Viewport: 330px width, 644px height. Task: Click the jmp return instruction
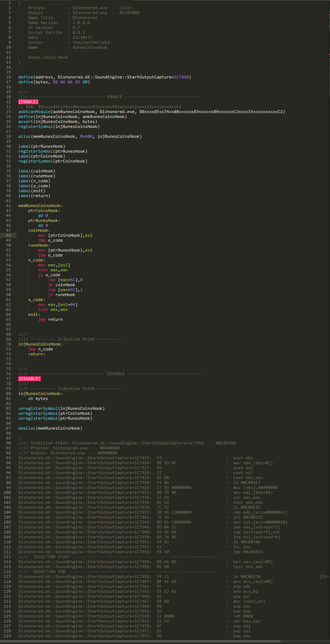click(50, 319)
